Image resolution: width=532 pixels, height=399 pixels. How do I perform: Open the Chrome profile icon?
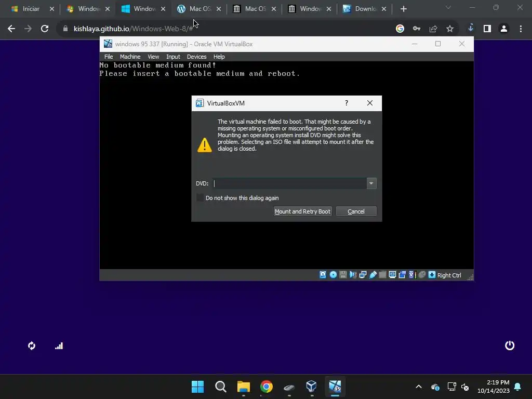[x=504, y=29]
